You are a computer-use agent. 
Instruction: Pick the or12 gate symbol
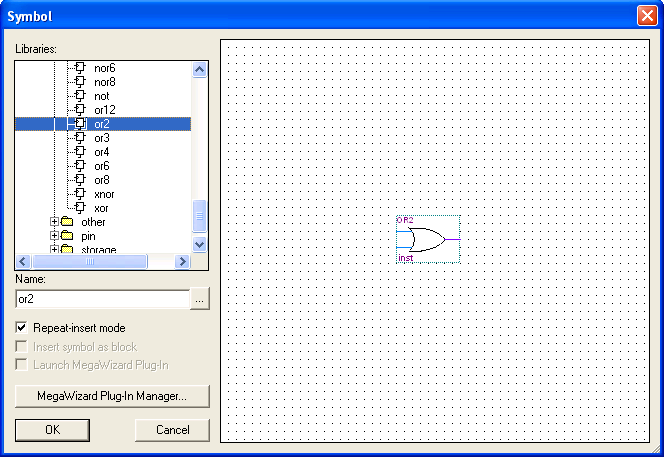click(105, 110)
